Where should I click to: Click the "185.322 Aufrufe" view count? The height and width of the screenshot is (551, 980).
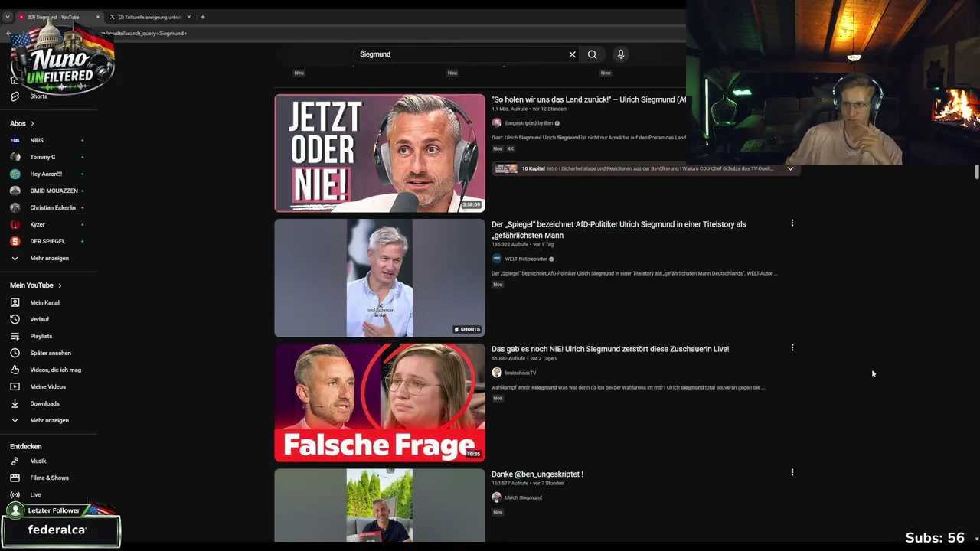point(510,245)
